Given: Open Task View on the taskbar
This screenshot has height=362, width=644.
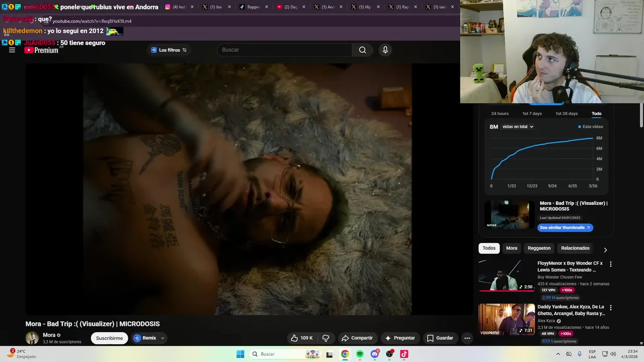Looking at the screenshot, I should point(330,354).
